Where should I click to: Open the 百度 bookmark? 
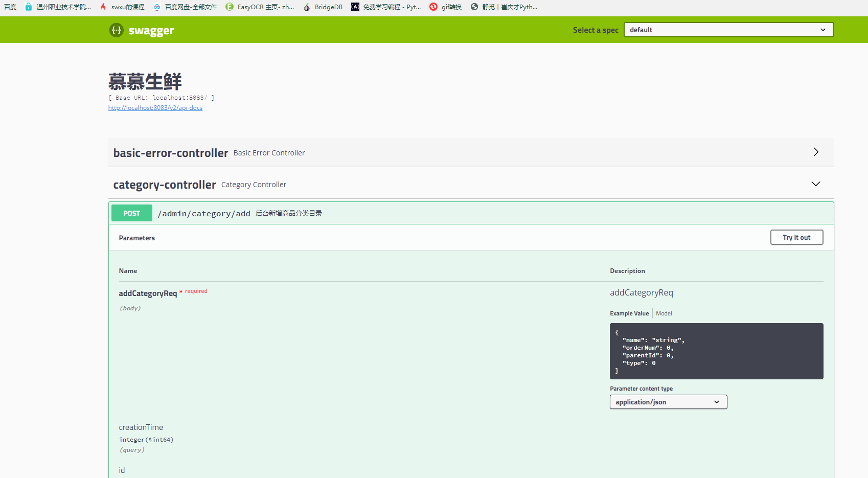[x=10, y=7]
